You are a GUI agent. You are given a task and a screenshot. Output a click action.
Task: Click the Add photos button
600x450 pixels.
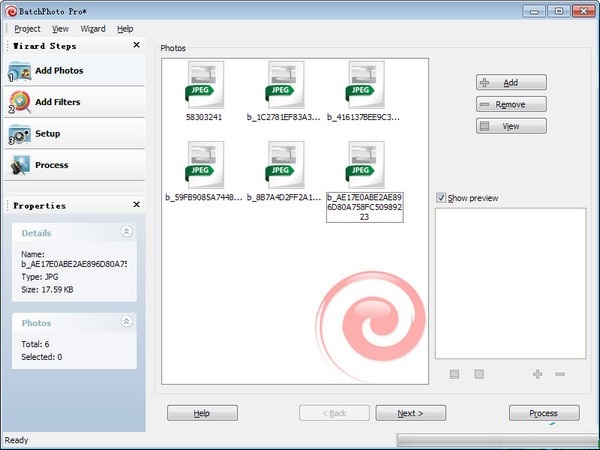coord(511,82)
